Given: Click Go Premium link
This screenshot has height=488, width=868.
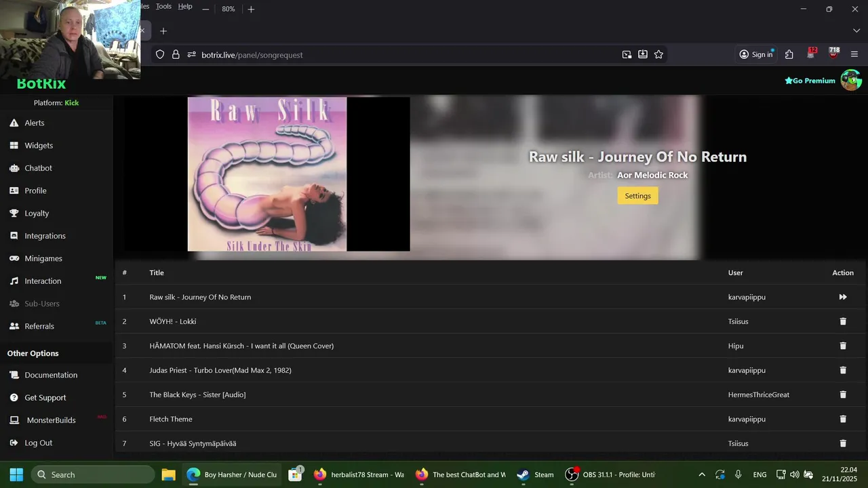Looking at the screenshot, I should [810, 81].
